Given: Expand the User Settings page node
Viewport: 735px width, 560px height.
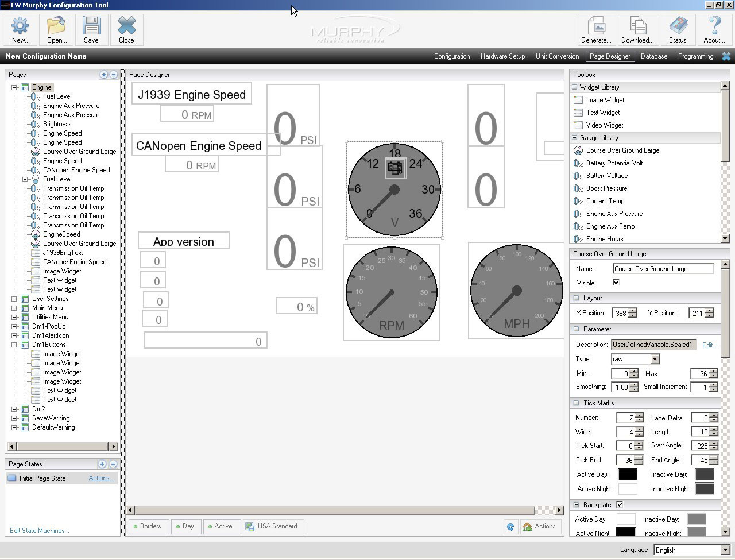Looking at the screenshot, I should (x=14, y=299).
